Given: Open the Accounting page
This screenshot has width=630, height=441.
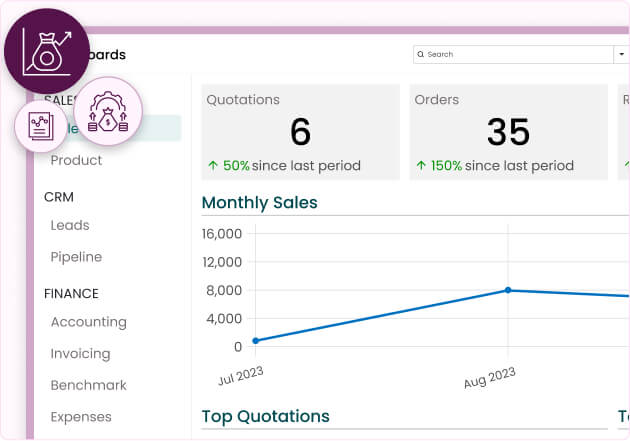Looking at the screenshot, I should 88,322.
